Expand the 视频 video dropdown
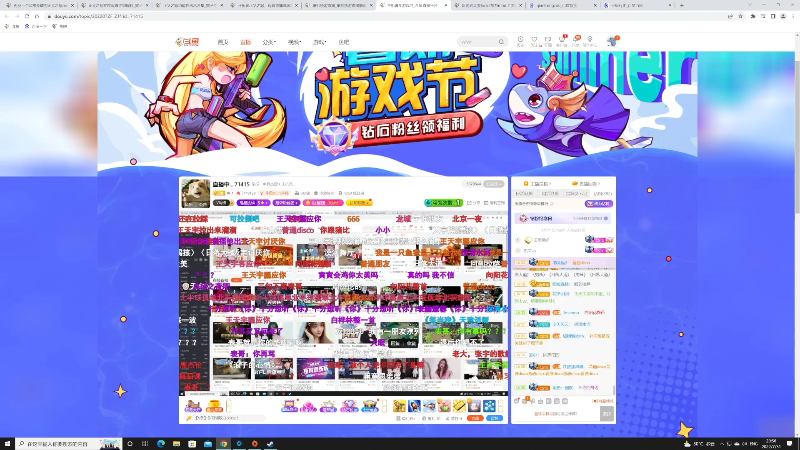The image size is (800, 450). 294,42
